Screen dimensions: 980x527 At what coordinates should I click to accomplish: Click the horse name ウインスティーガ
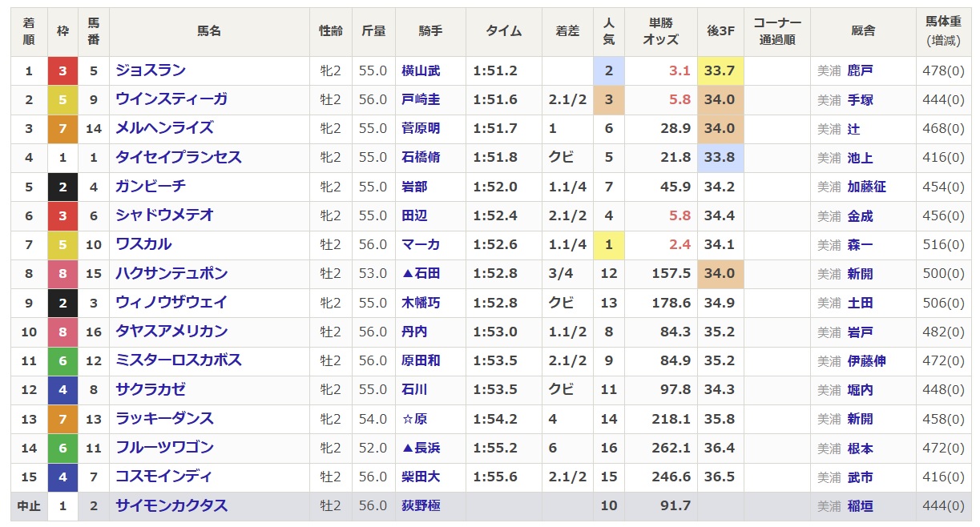tap(171, 99)
